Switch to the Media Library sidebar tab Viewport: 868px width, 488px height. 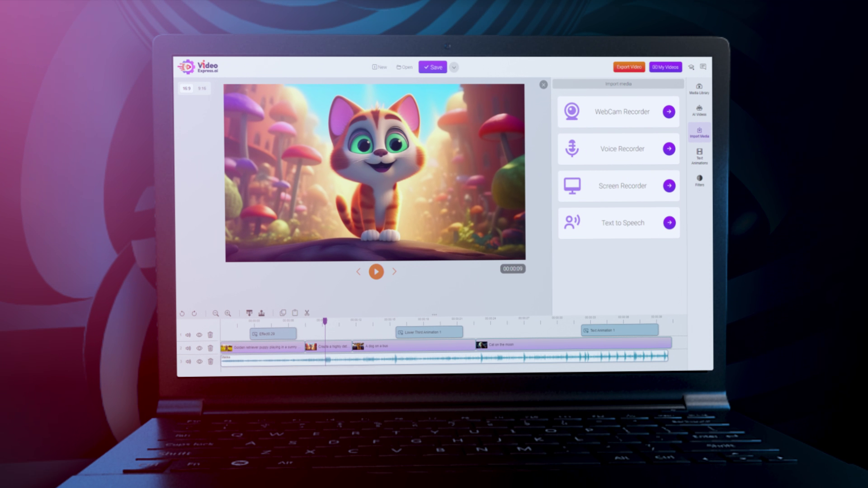(699, 89)
